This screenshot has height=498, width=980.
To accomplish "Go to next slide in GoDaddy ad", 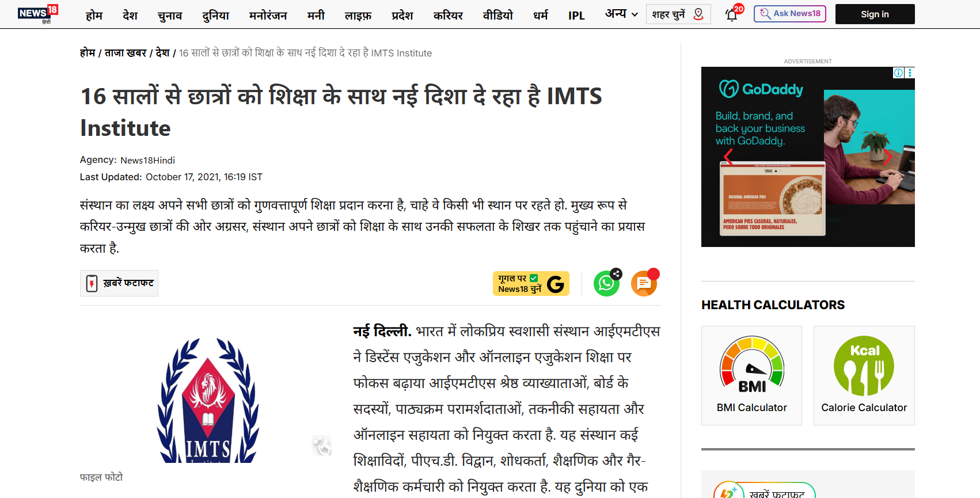I will (887, 157).
